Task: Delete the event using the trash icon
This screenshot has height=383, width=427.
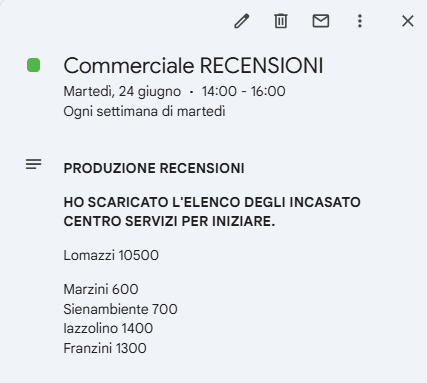Action: click(281, 21)
